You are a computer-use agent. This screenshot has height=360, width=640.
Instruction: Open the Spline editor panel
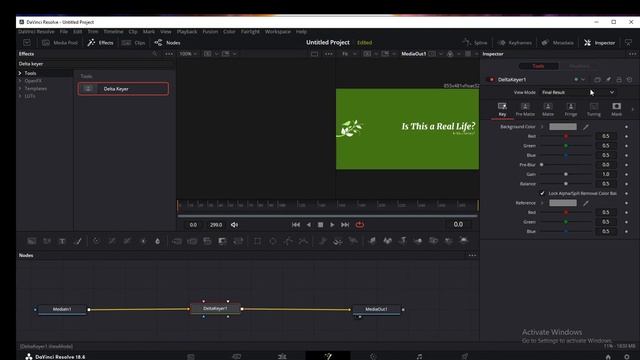475,42
